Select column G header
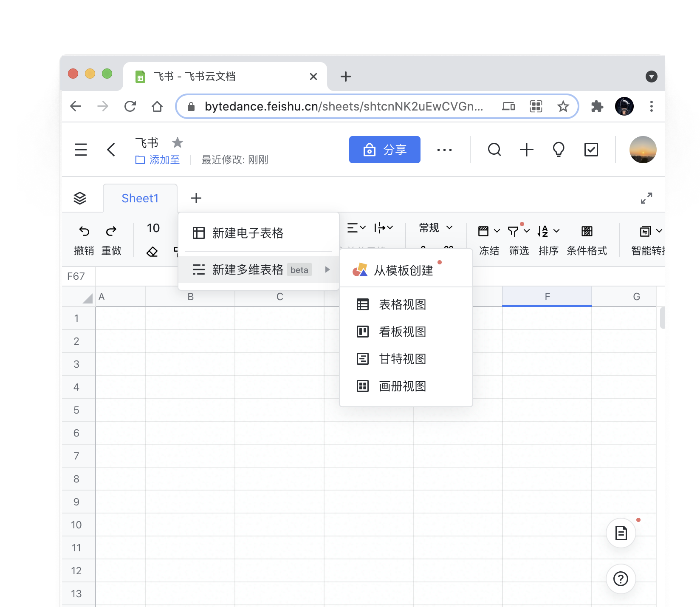This screenshot has height=607, width=700. 624,297
